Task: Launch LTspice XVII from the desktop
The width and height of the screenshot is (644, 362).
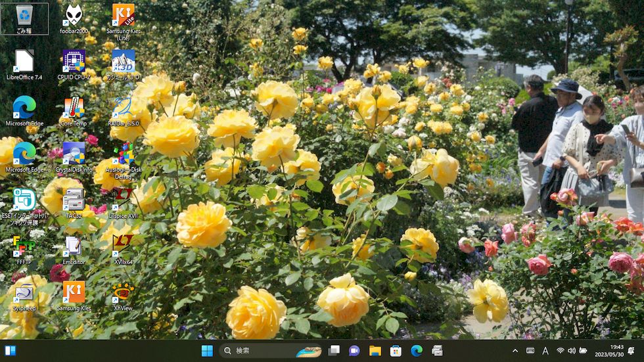Action: 123,199
